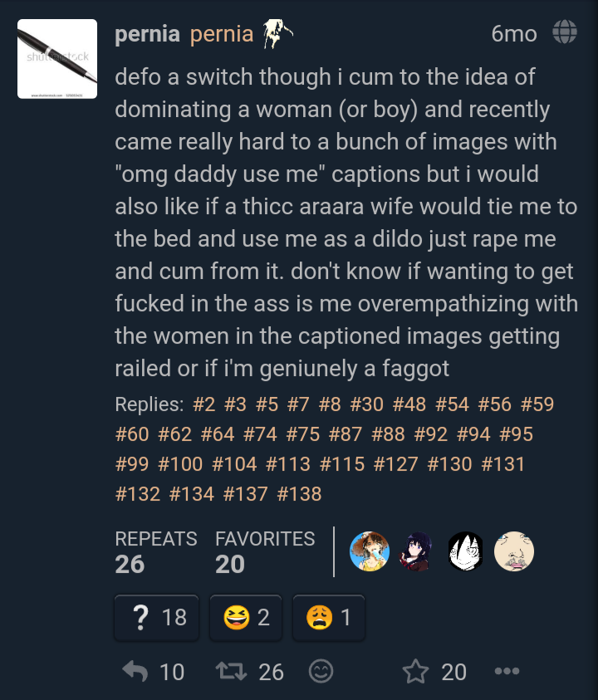Jump to reply #2
Viewport: 598px width, 700px height.
coord(204,404)
